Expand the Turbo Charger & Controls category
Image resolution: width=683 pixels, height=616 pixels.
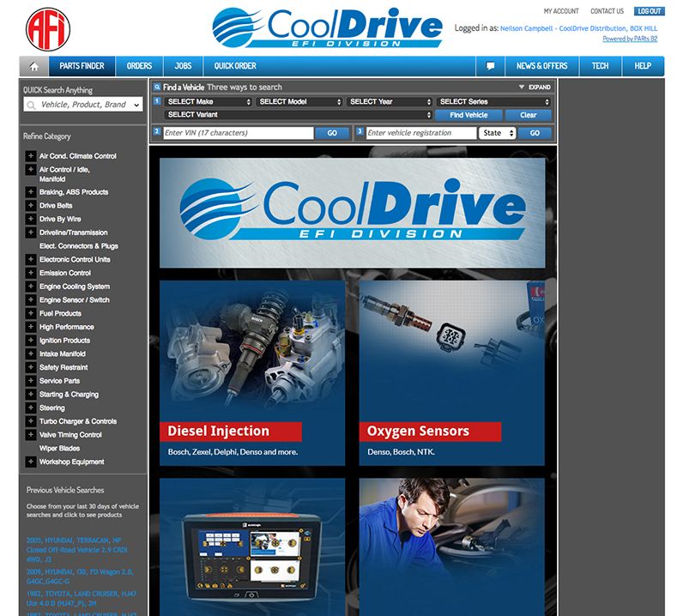tap(31, 421)
